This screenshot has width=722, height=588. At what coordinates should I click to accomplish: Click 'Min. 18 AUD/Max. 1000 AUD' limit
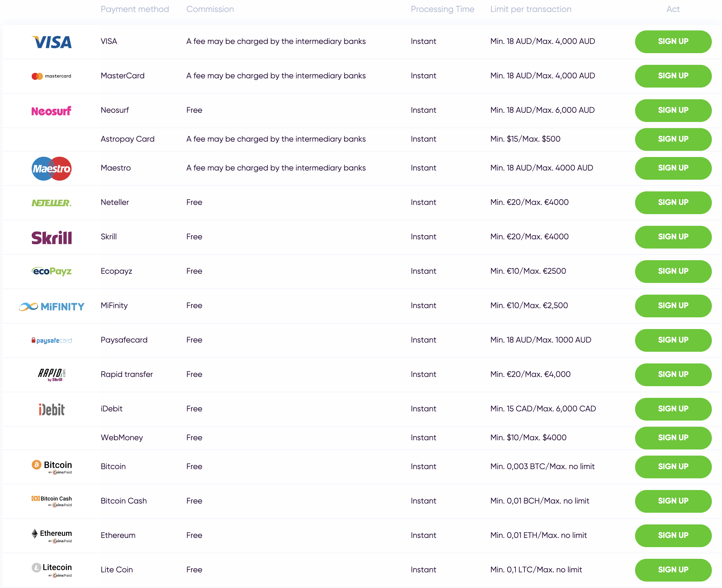[540, 340]
